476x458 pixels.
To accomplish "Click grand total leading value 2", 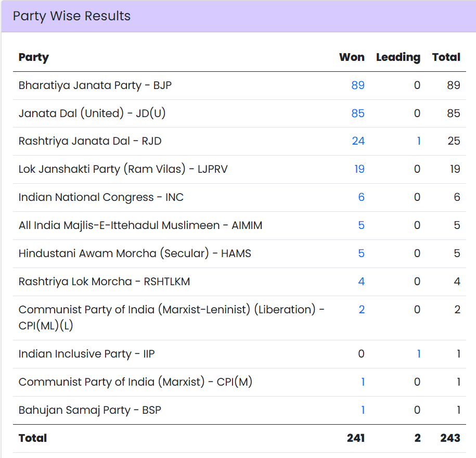I will [418, 438].
